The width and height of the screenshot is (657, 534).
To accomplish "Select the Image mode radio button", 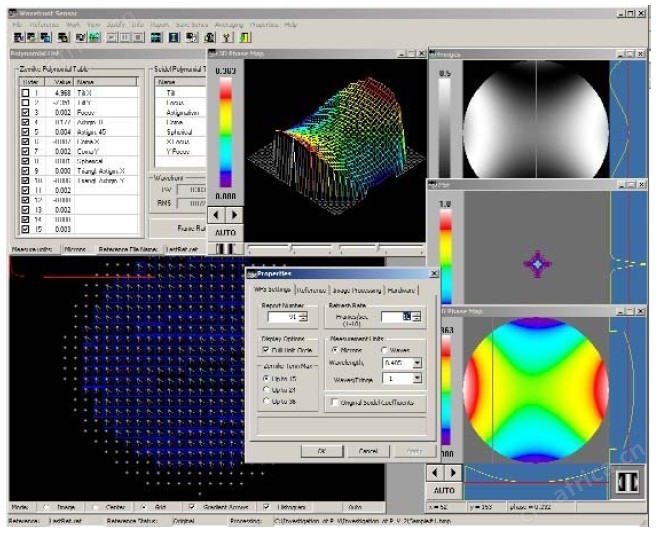I will point(47,507).
